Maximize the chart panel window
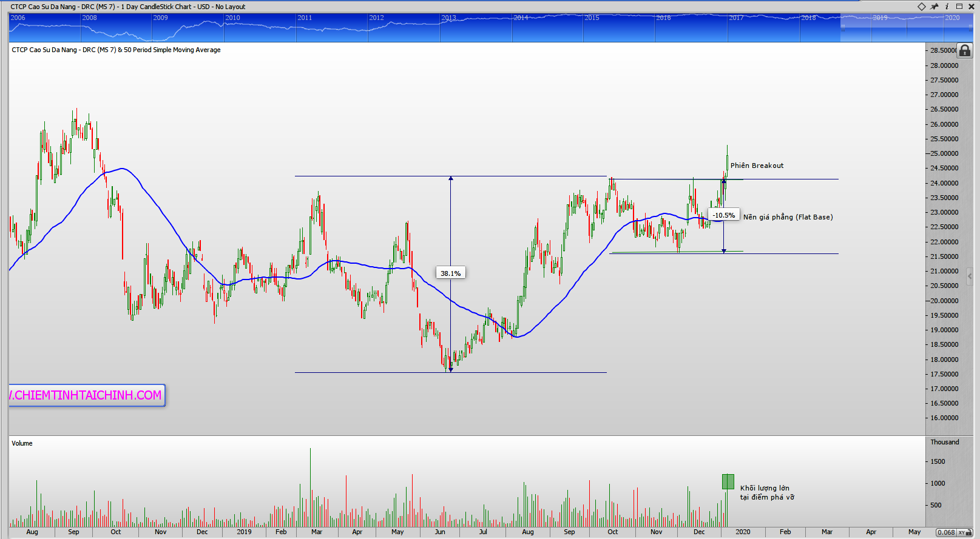Image resolution: width=980 pixels, height=539 pixels. pos(959,7)
